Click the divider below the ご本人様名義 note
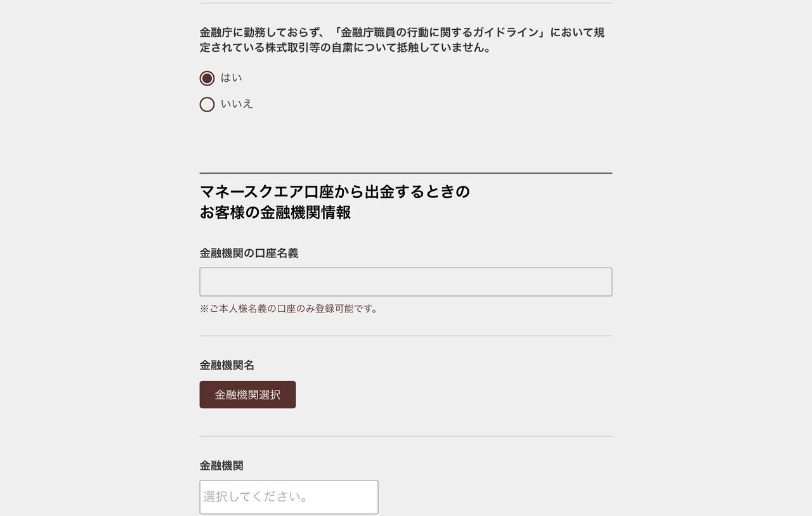Screen dimensions: 812x516 pos(405,336)
